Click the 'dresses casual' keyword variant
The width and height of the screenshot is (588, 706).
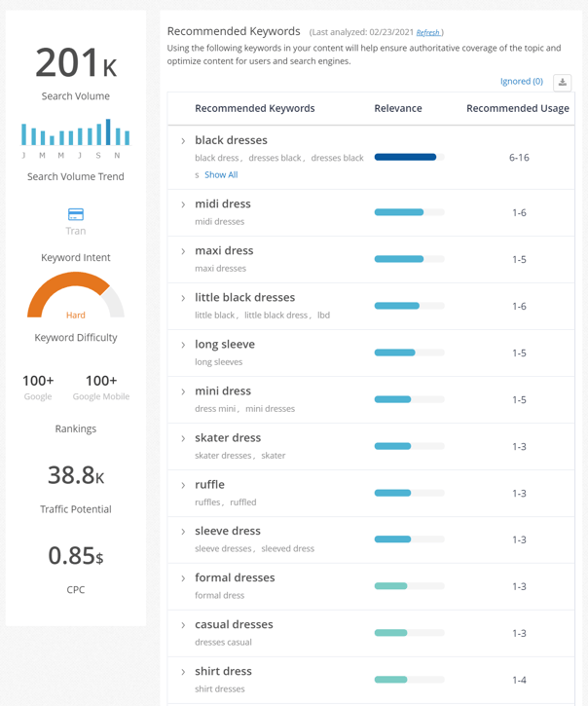pos(223,643)
